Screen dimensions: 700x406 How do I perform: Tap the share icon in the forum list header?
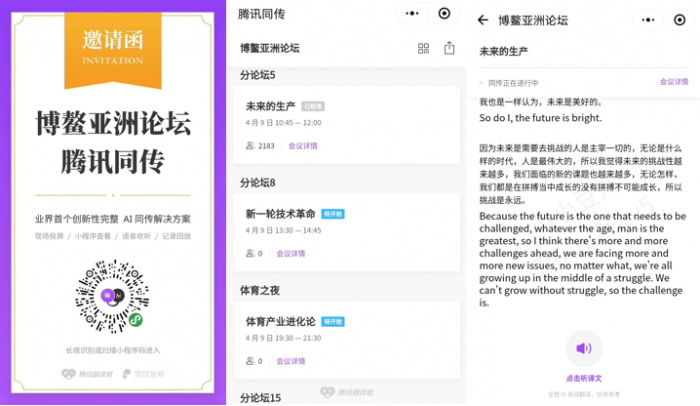pos(449,48)
